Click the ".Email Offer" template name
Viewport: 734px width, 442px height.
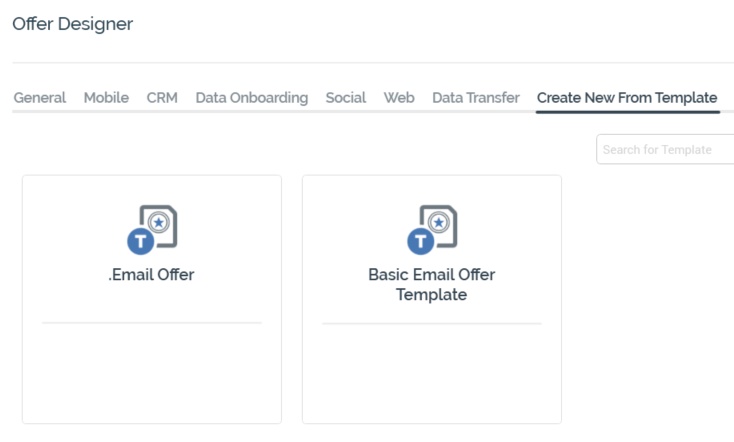coord(151,275)
